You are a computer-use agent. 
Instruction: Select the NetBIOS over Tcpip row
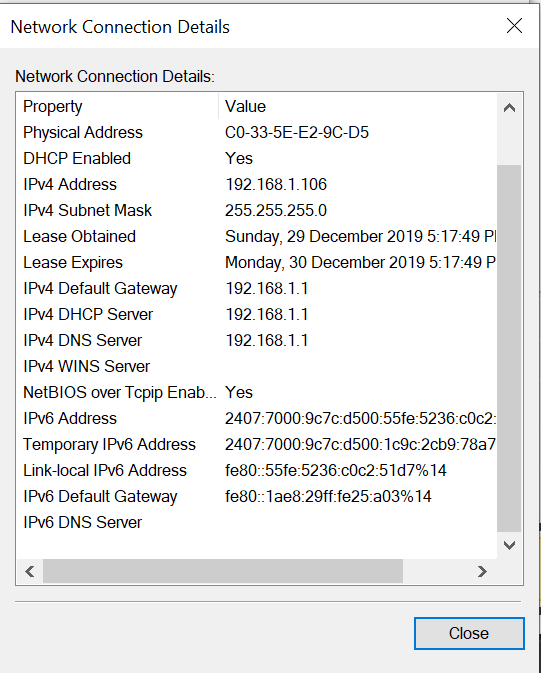tap(257, 392)
